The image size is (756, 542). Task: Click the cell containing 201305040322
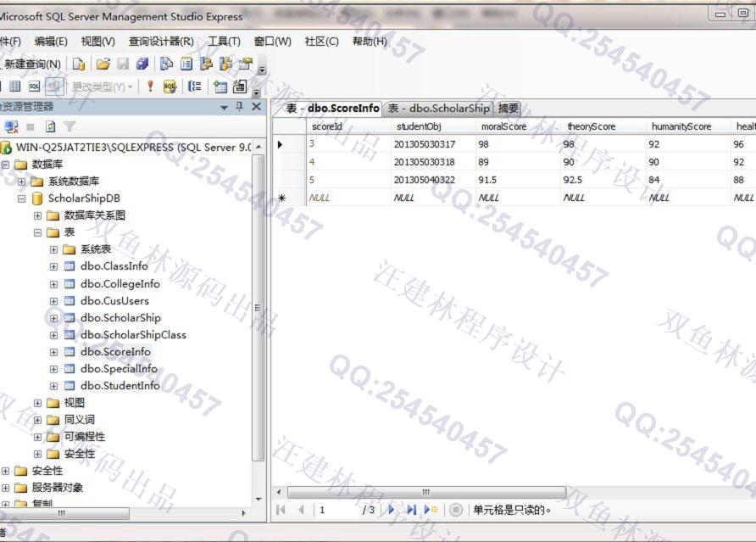(x=425, y=180)
